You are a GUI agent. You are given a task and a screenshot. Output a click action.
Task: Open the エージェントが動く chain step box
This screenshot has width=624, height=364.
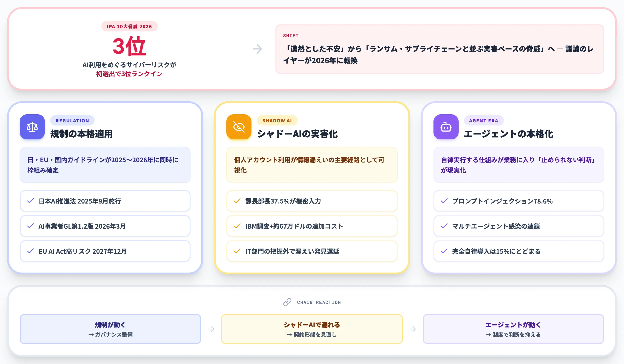[x=513, y=329]
